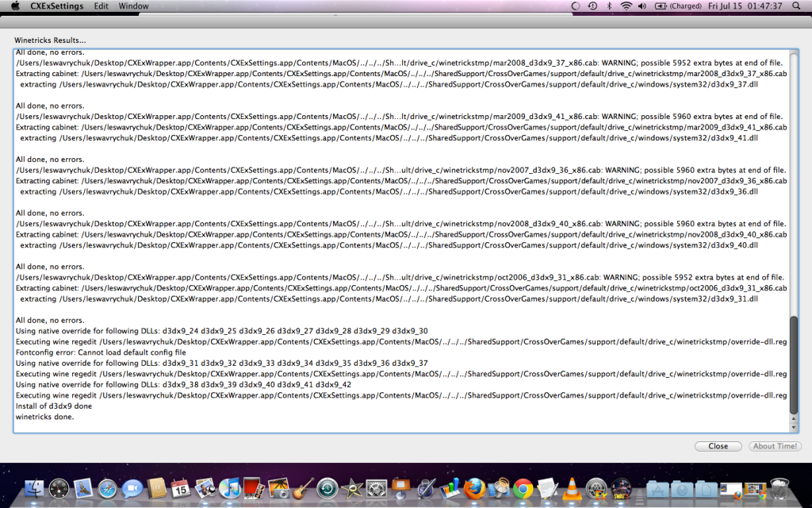Screen dimensions: 812x508
Task: Click the 'Fontconfig error: Cannot load default config file' line
Action: coord(101,352)
